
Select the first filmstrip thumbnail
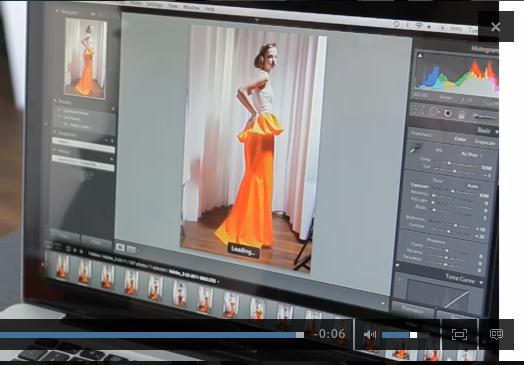[62, 266]
